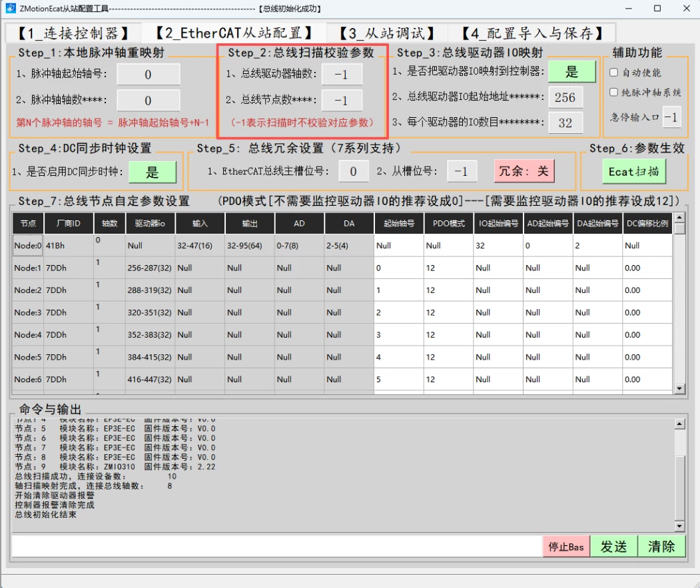This screenshot has height=588, width=700.
Task: Click the IO起始编号 column header
Action: coord(498,223)
